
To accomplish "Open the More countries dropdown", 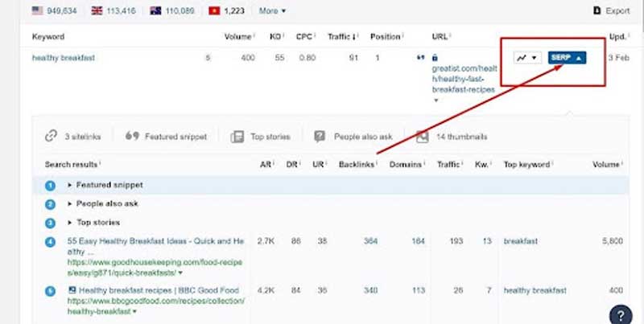I will pyautogui.click(x=271, y=10).
